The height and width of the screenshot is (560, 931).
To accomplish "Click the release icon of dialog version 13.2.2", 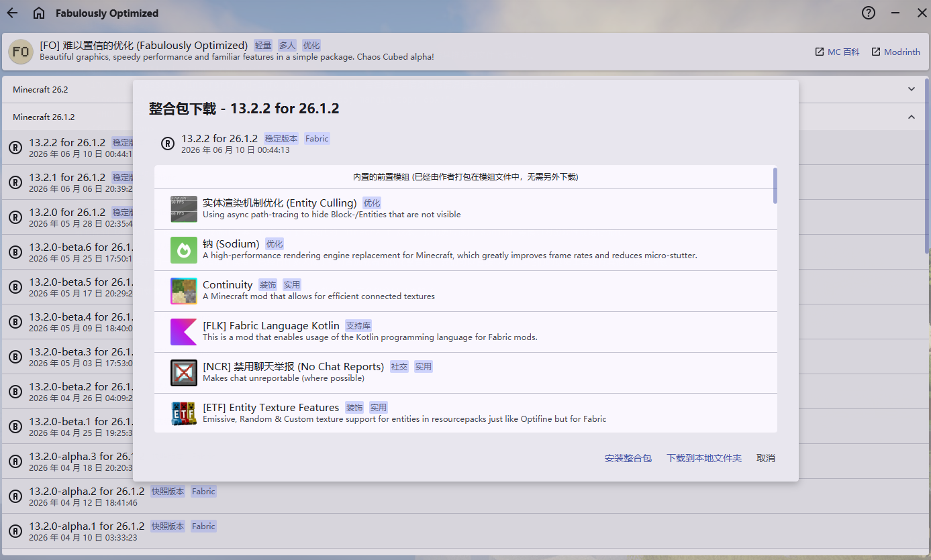I will click(168, 144).
